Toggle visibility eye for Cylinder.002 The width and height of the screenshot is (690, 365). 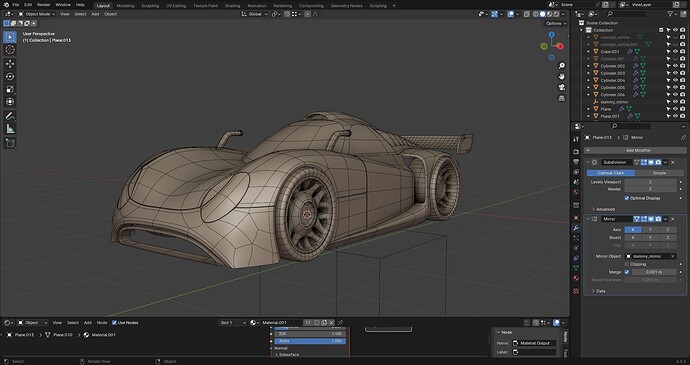pos(675,66)
